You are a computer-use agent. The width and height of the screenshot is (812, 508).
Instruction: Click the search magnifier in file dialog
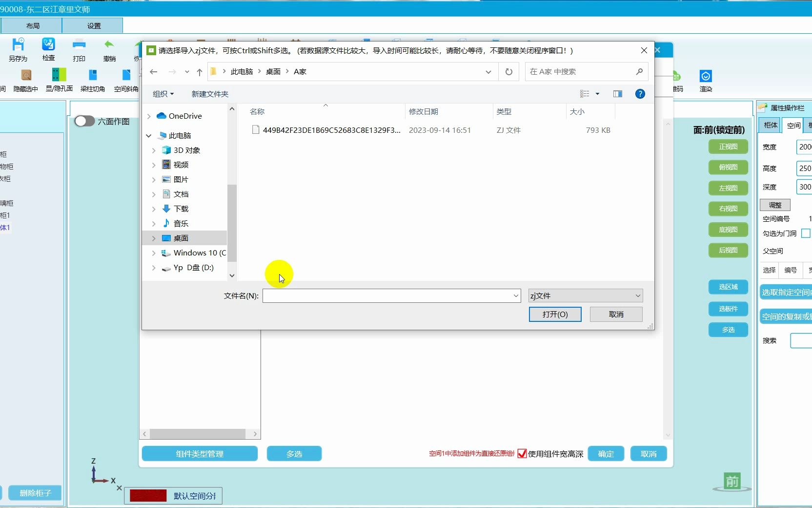[639, 72]
